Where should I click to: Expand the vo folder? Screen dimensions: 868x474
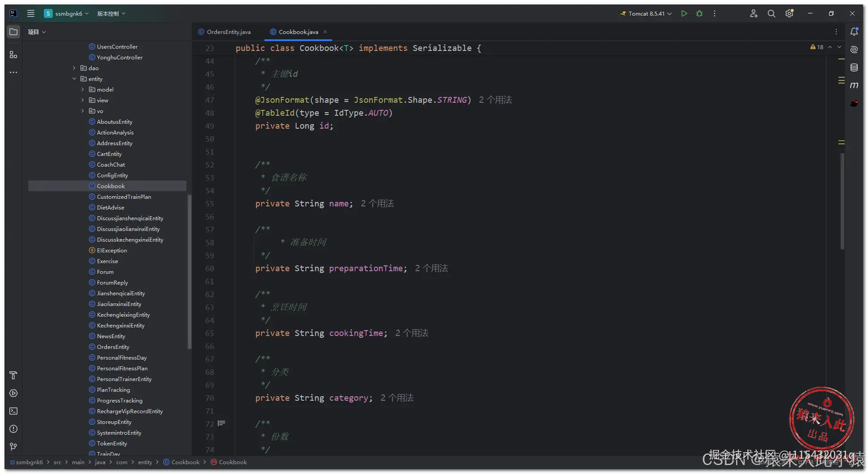pyautogui.click(x=83, y=111)
